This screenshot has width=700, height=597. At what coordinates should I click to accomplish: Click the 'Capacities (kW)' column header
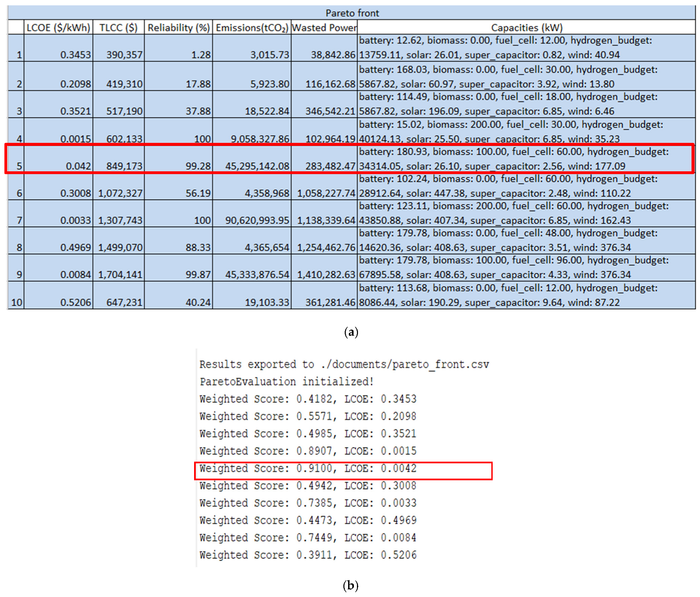coord(526,27)
